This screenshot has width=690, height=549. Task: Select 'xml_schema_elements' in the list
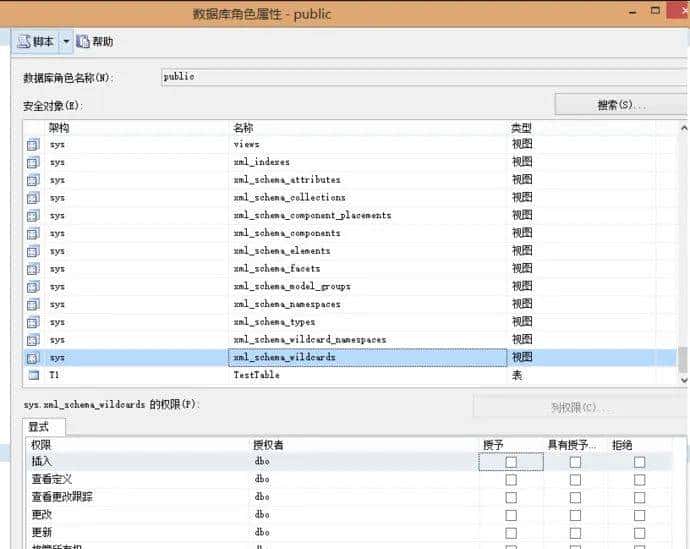[282, 251]
